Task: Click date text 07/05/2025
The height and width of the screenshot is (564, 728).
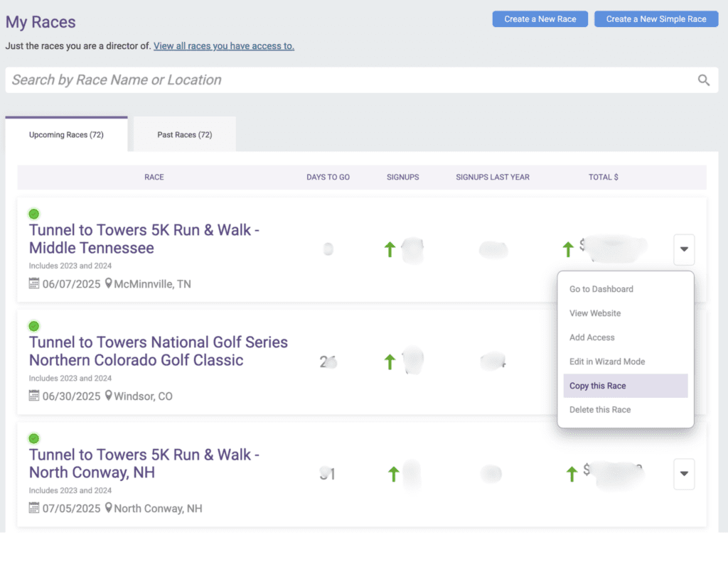Action: coord(72,509)
